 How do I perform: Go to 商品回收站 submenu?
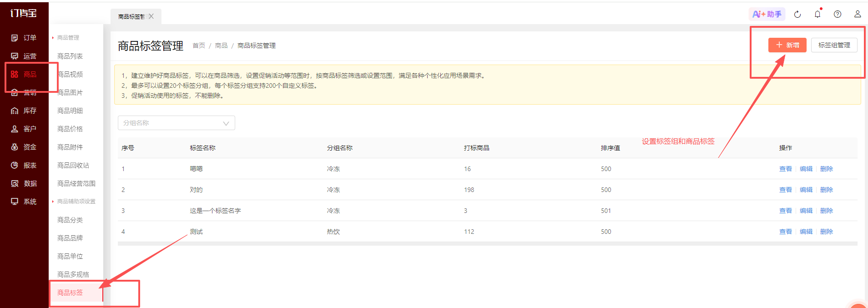73,165
